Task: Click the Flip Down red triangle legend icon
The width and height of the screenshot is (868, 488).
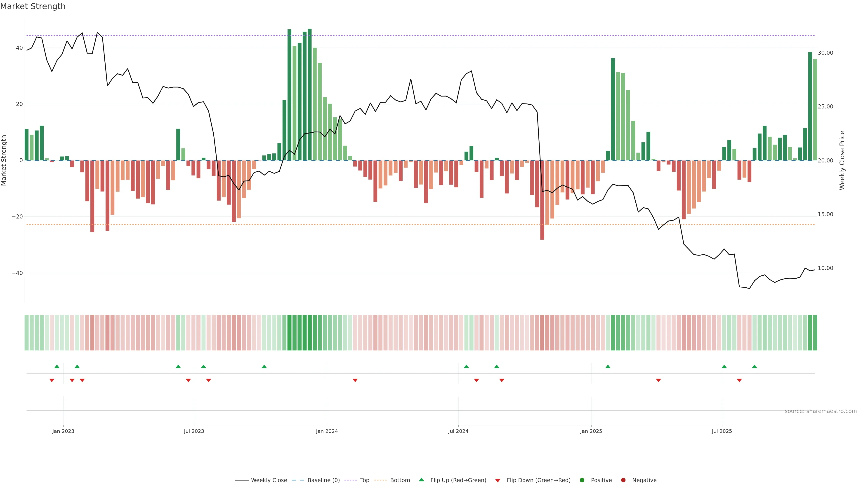Action: (498, 481)
